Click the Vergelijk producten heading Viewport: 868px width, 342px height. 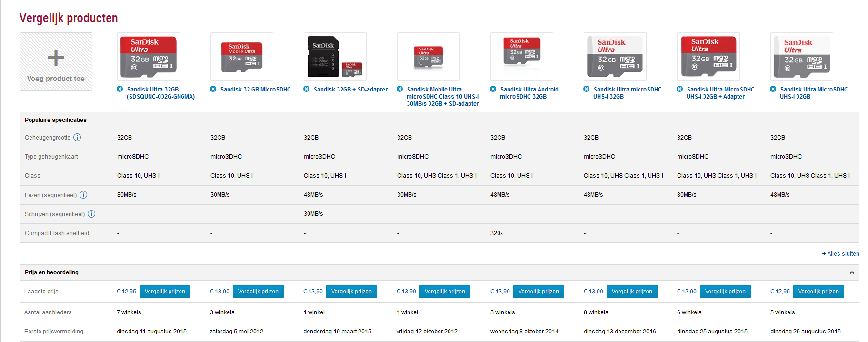[x=69, y=18]
